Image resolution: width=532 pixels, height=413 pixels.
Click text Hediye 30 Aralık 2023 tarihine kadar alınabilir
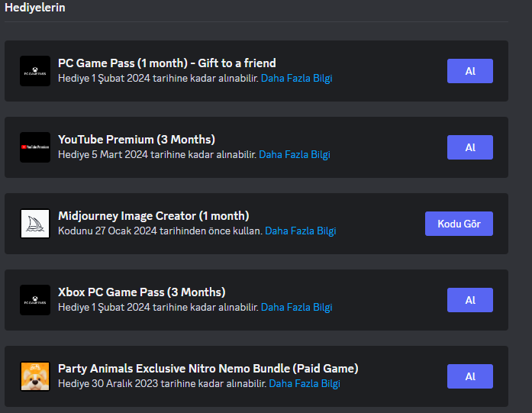point(163,384)
